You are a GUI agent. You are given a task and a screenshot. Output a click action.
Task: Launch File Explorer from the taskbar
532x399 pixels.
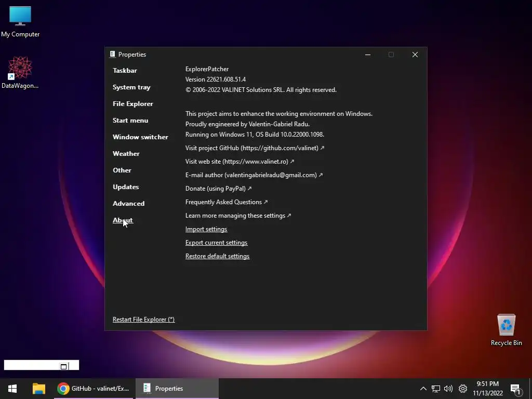pos(38,389)
